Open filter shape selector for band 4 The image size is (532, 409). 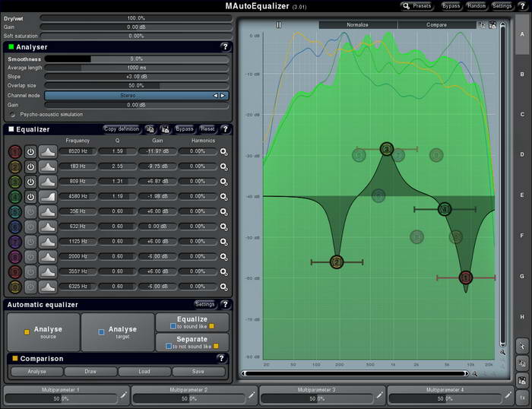tap(48, 196)
